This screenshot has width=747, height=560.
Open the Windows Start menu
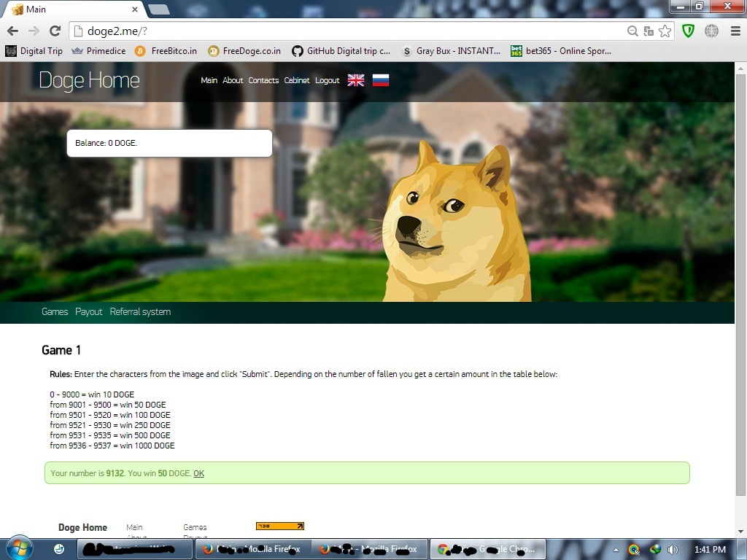pyautogui.click(x=18, y=548)
